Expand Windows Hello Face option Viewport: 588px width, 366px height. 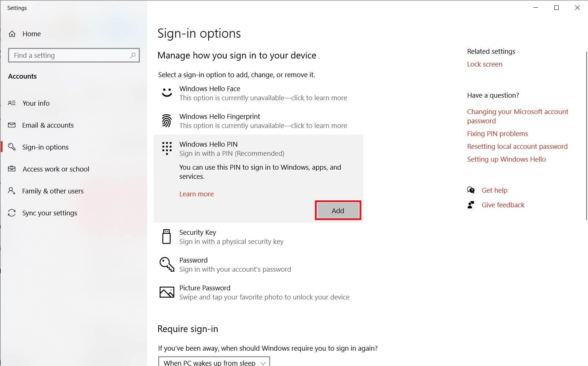[258, 93]
